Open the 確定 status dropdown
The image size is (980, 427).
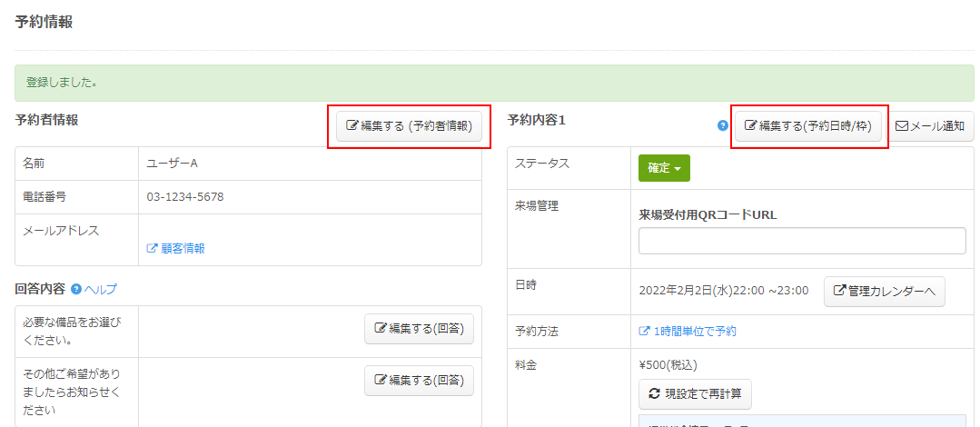click(664, 168)
